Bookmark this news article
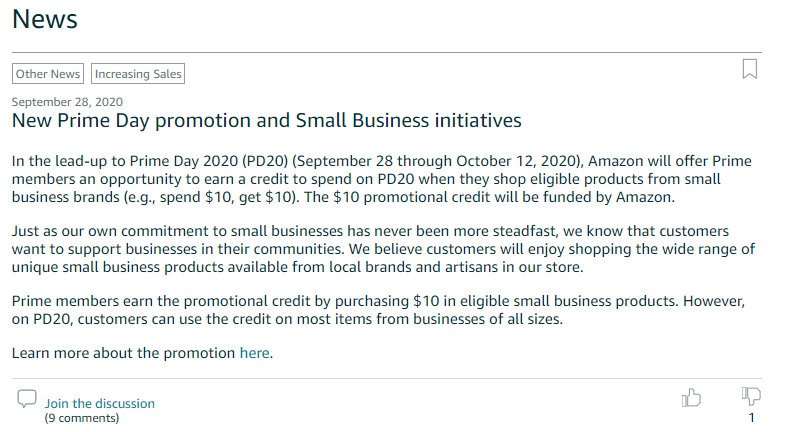This screenshot has width=802, height=432. coord(750,69)
